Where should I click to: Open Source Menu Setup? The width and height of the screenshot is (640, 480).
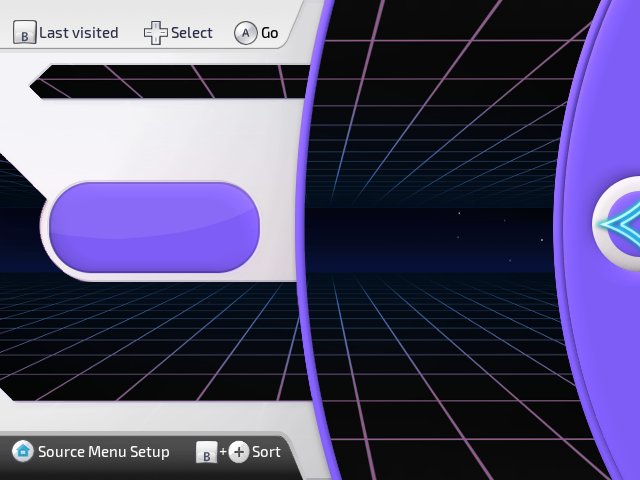[104, 452]
